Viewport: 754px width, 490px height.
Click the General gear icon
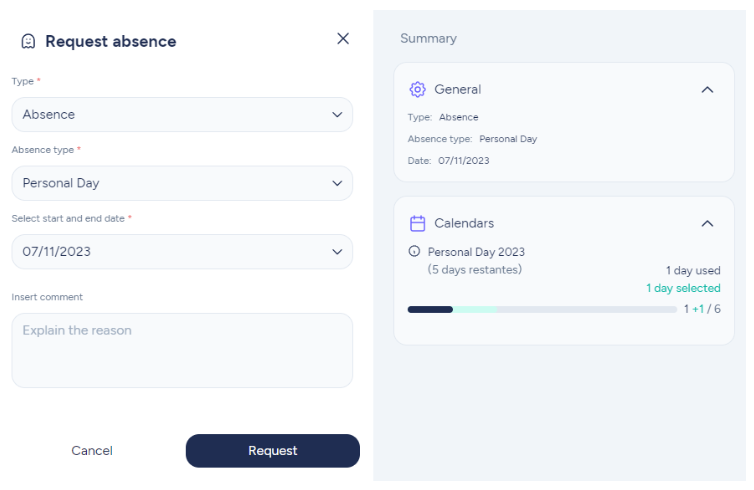pyautogui.click(x=417, y=89)
